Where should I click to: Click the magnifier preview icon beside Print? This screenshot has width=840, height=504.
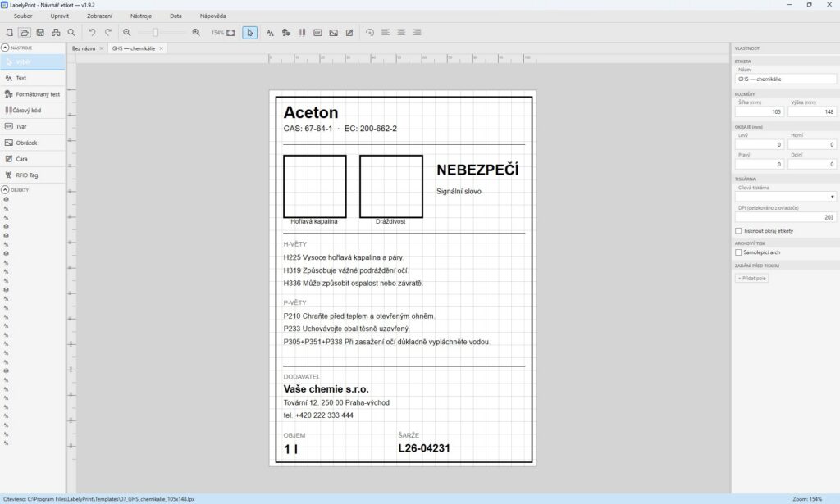click(71, 33)
